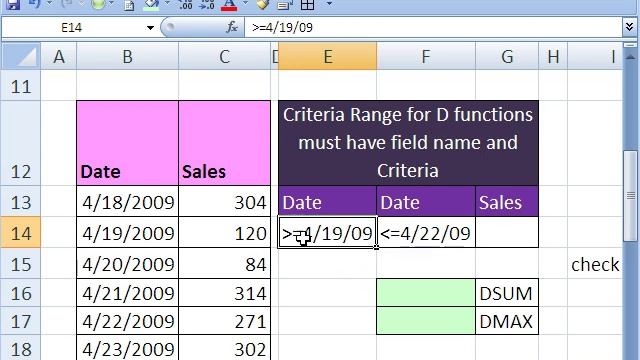This screenshot has width=640, height=360.
Task: Select cell with date 4/20/2009
Action: pyautogui.click(x=127, y=264)
